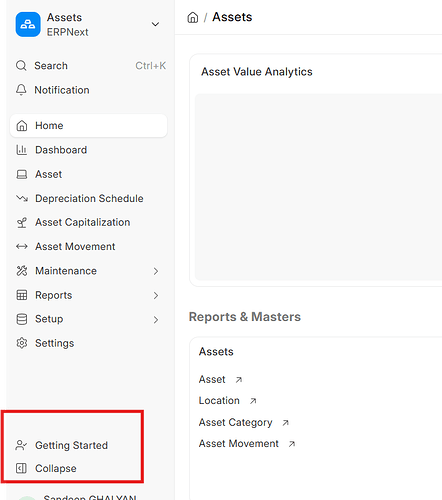
Task: Click the Search magnifier icon
Action: pos(21,65)
